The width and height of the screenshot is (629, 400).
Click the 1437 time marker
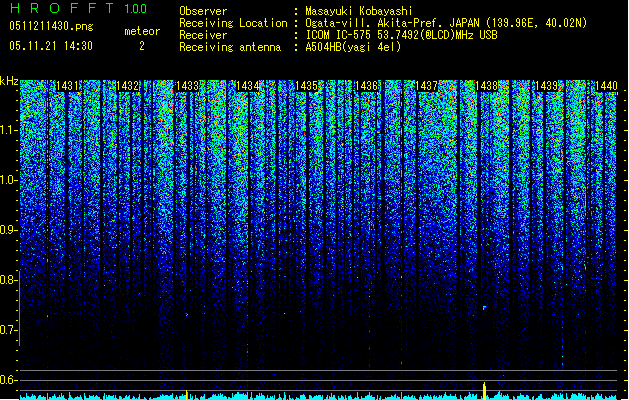[x=426, y=86]
